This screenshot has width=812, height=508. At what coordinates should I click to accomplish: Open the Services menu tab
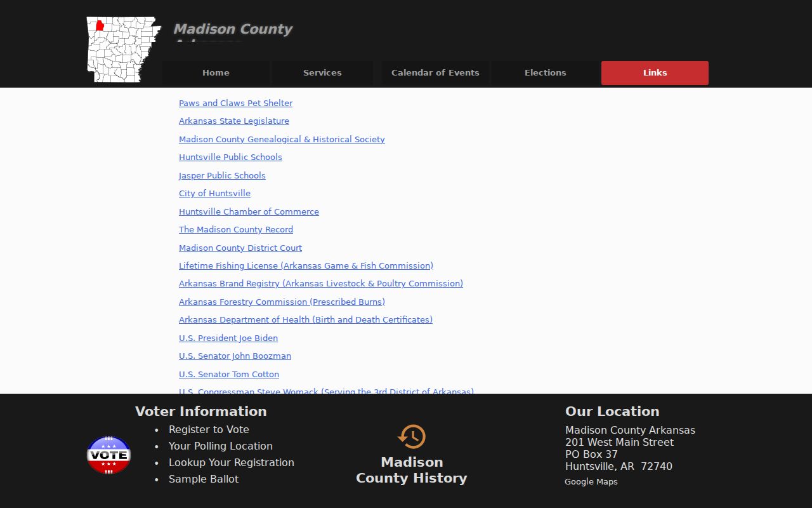click(322, 73)
